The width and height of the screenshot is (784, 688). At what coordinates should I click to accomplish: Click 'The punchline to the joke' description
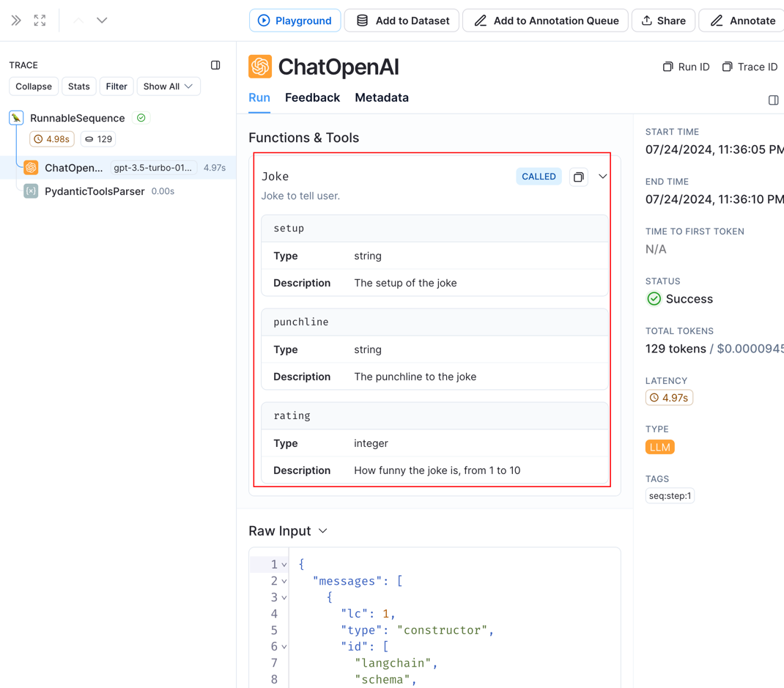pos(415,377)
